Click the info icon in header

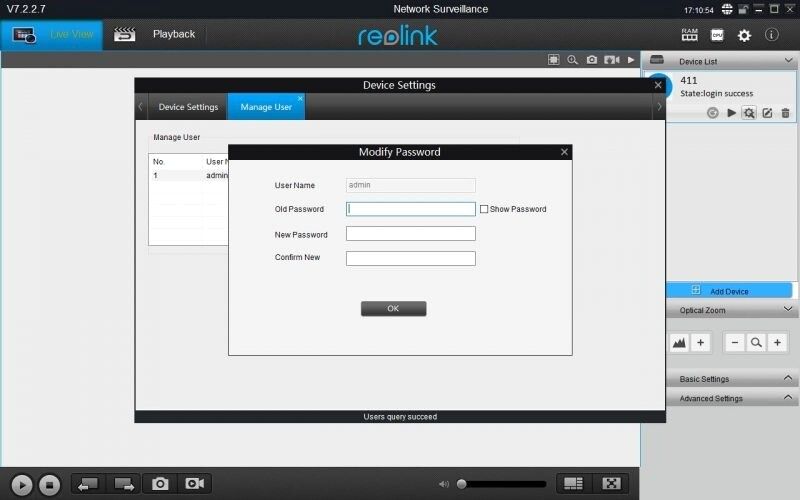coord(772,35)
